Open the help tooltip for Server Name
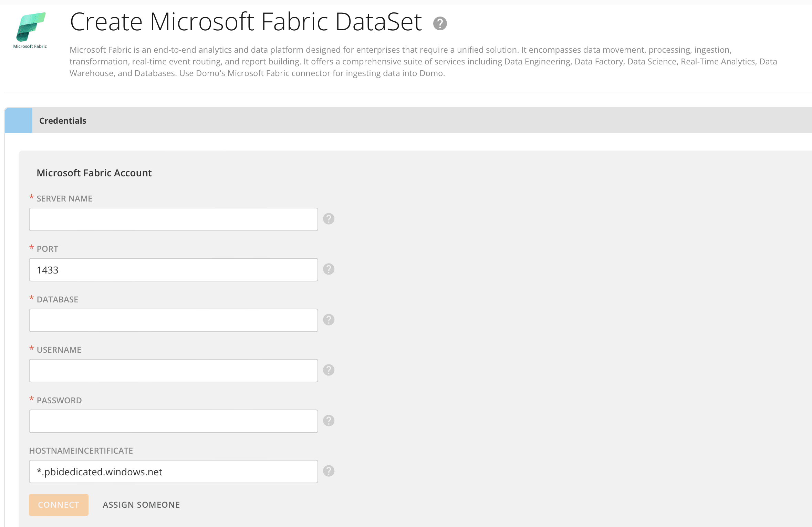Viewport: 812px width, 527px height. point(329,219)
